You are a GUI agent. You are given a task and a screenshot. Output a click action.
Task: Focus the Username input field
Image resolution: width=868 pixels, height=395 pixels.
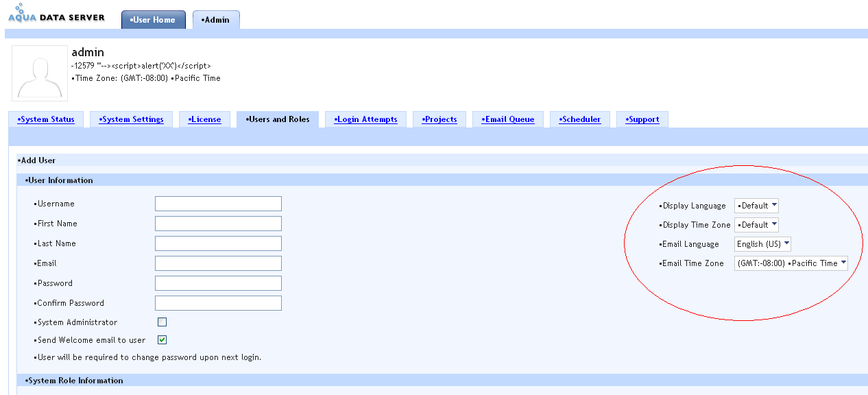tap(218, 204)
